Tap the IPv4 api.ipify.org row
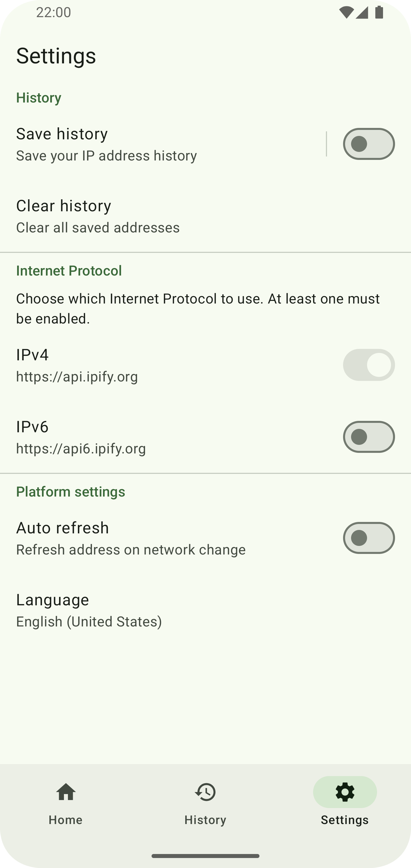The width and height of the screenshot is (411, 868). pyautogui.click(x=77, y=365)
